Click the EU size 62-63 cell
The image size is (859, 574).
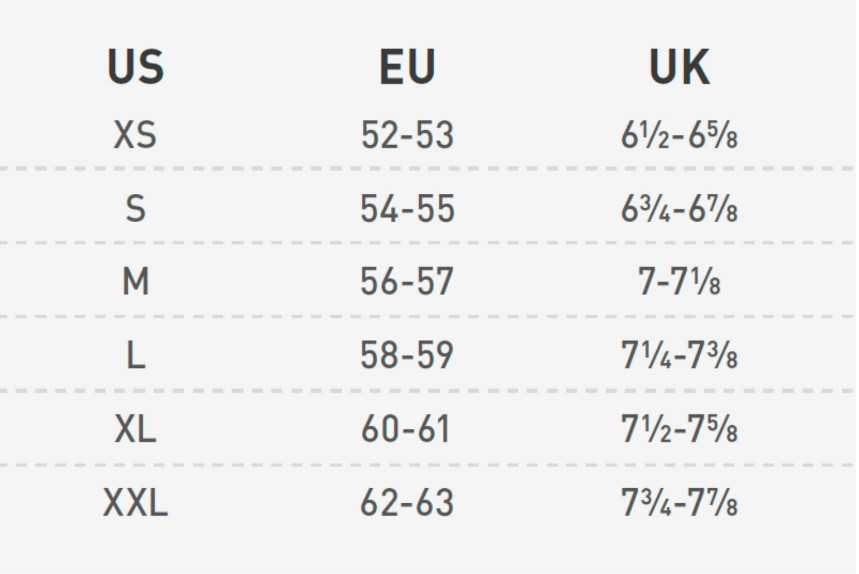[x=407, y=502]
